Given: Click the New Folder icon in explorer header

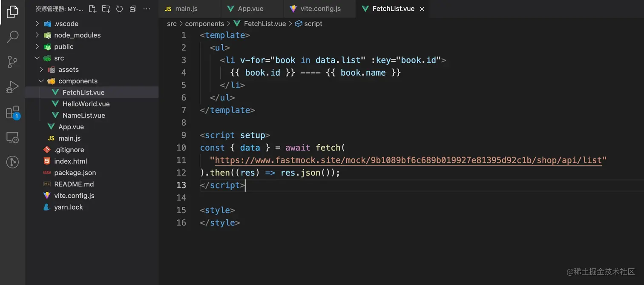Looking at the screenshot, I should click(x=106, y=9).
